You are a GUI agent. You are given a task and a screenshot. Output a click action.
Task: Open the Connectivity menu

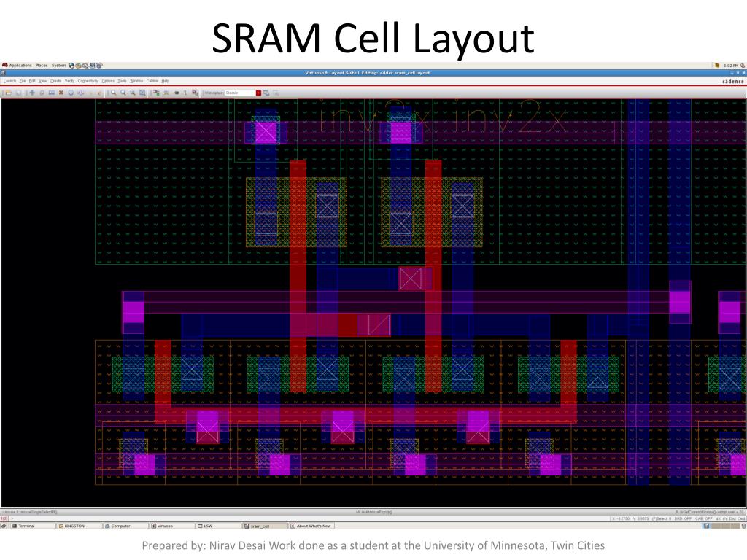tap(88, 81)
